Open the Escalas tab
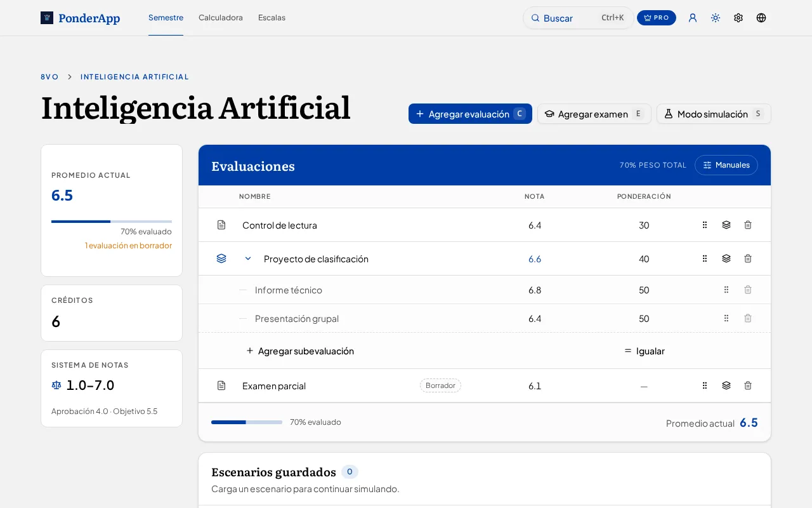The height and width of the screenshot is (508, 812). 272,18
